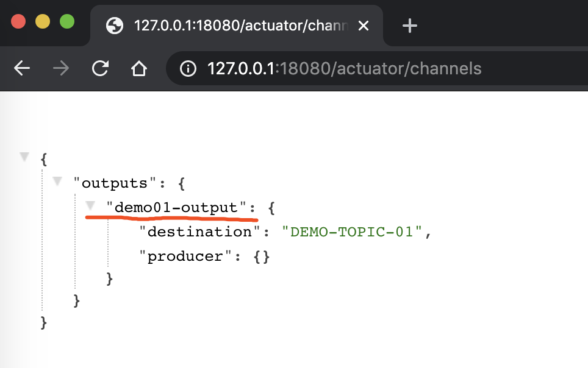
Task: Click the globe favicon on the tab
Action: pyautogui.click(x=114, y=26)
